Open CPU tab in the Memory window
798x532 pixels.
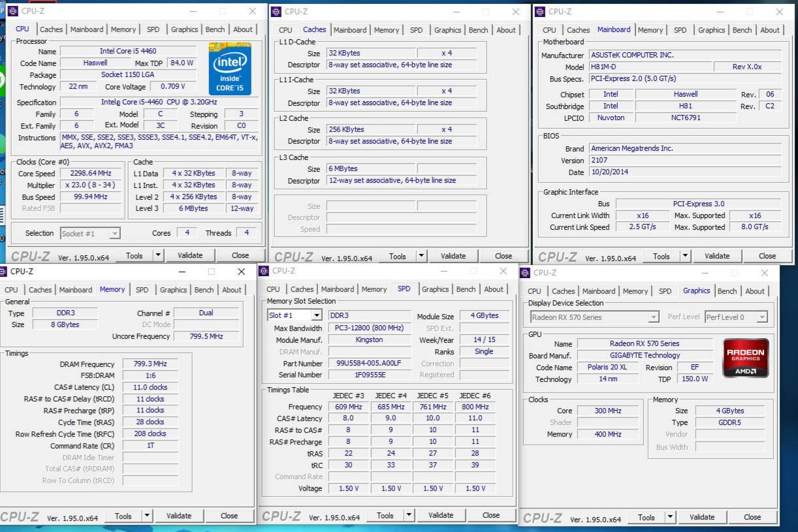(11, 290)
